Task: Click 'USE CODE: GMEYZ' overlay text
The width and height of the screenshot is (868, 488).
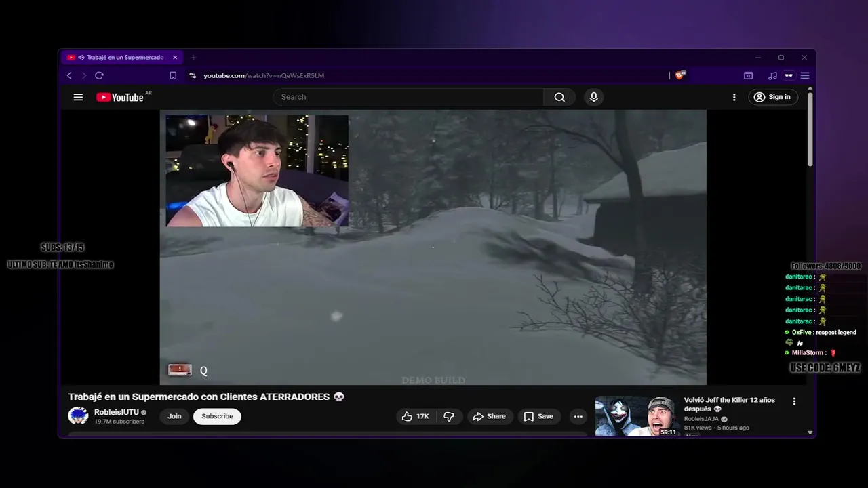Action: tap(825, 367)
